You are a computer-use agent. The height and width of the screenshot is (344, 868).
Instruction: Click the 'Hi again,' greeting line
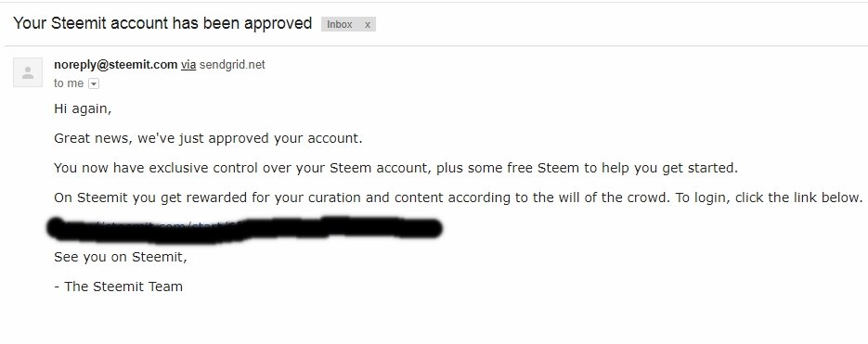(x=83, y=109)
